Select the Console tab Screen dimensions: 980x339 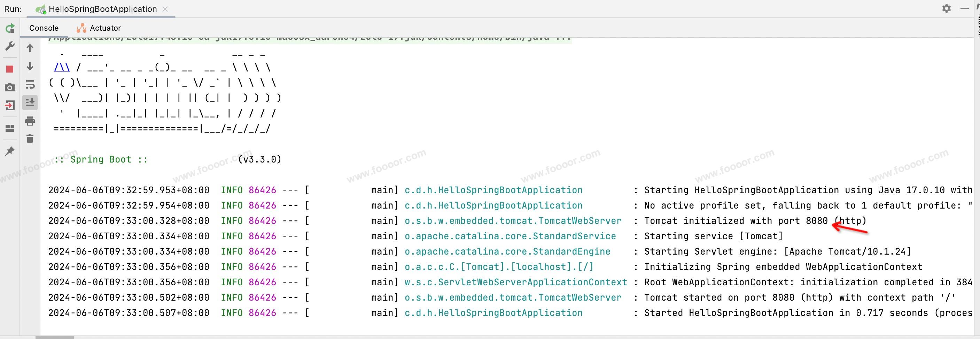[44, 28]
